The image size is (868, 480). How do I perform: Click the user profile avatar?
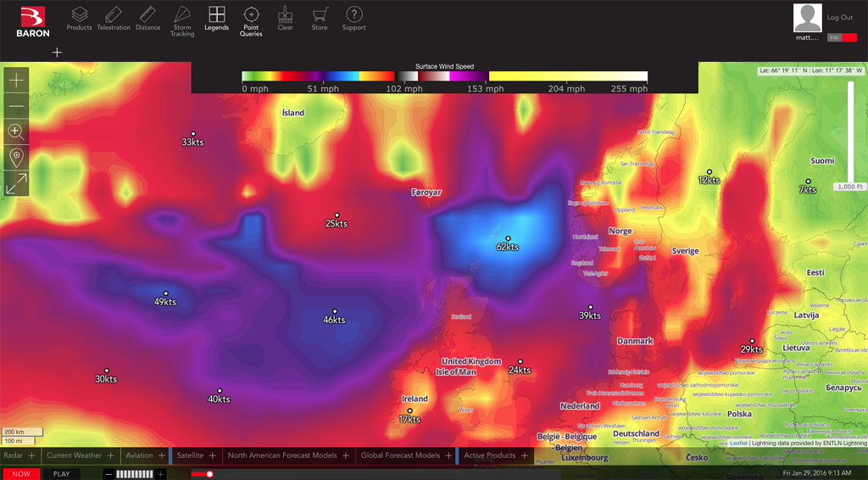807,19
